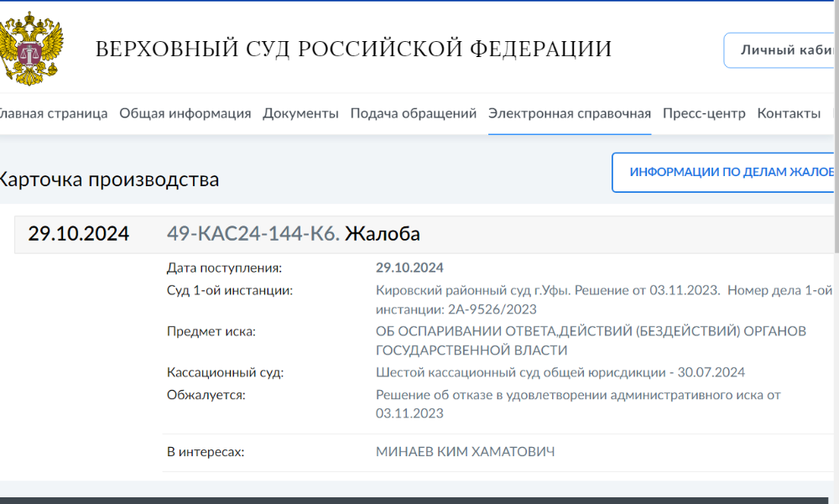Open the Личный кабинет button

pos(780,50)
